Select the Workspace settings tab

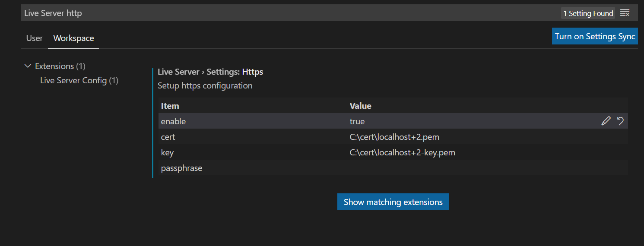click(73, 38)
